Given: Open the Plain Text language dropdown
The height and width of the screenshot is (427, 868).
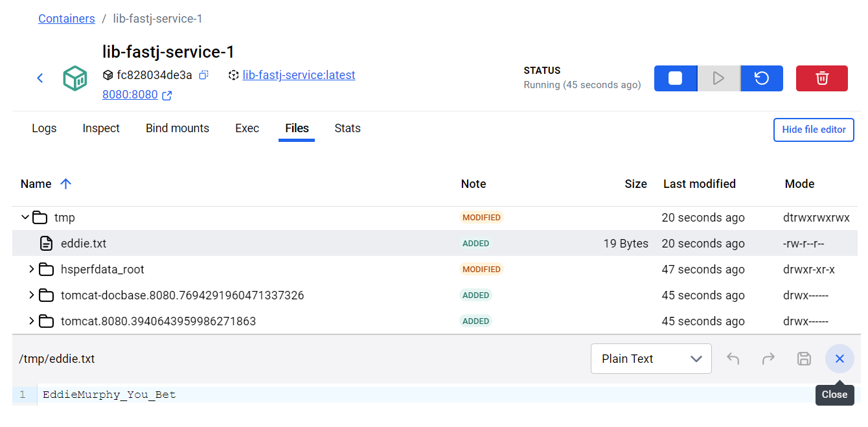Looking at the screenshot, I should 650,359.
